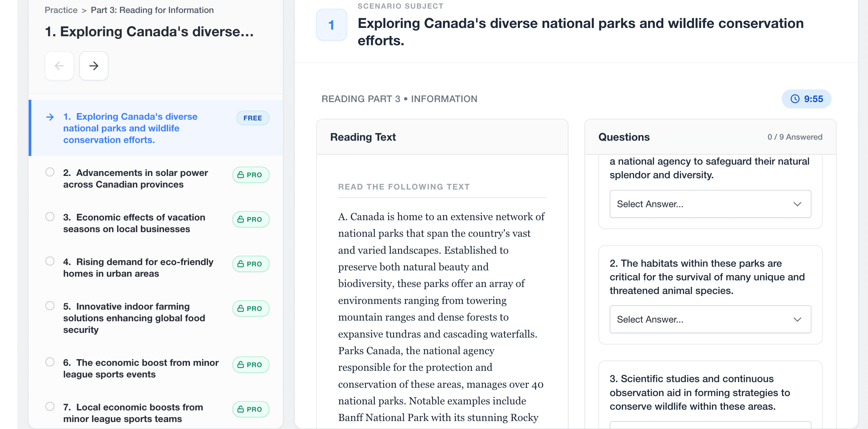Click the PRO lock badge for indoor farming
Screen dimensions: 868x429
(250, 309)
